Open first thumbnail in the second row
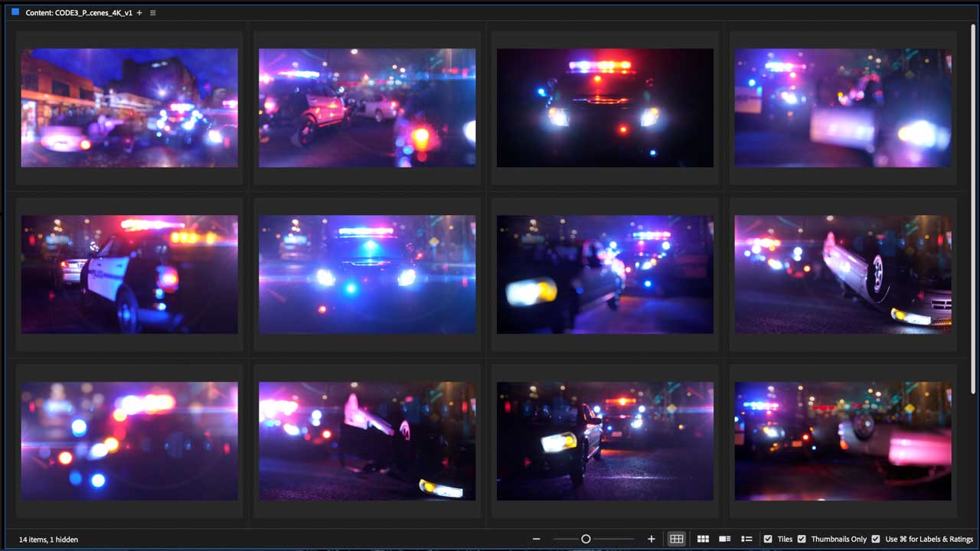 coord(129,274)
